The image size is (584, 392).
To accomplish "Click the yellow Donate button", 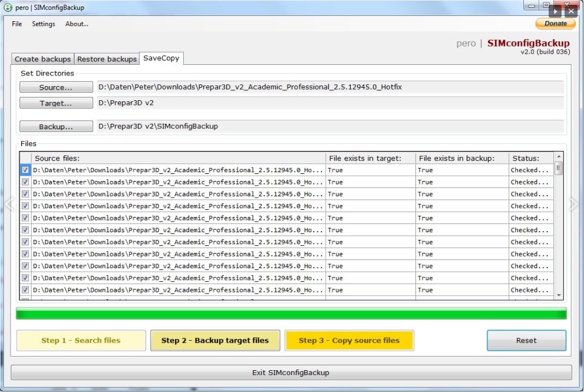I will (x=555, y=24).
